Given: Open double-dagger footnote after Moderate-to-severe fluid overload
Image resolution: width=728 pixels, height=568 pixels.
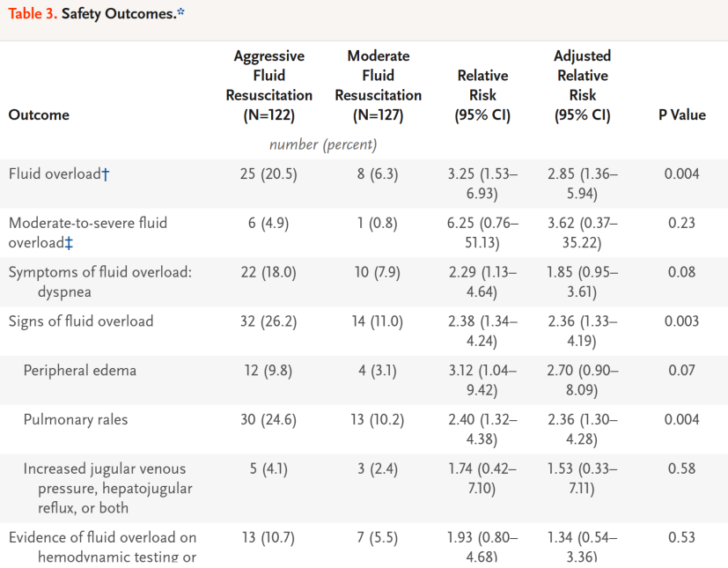Looking at the screenshot, I should coord(69,243).
